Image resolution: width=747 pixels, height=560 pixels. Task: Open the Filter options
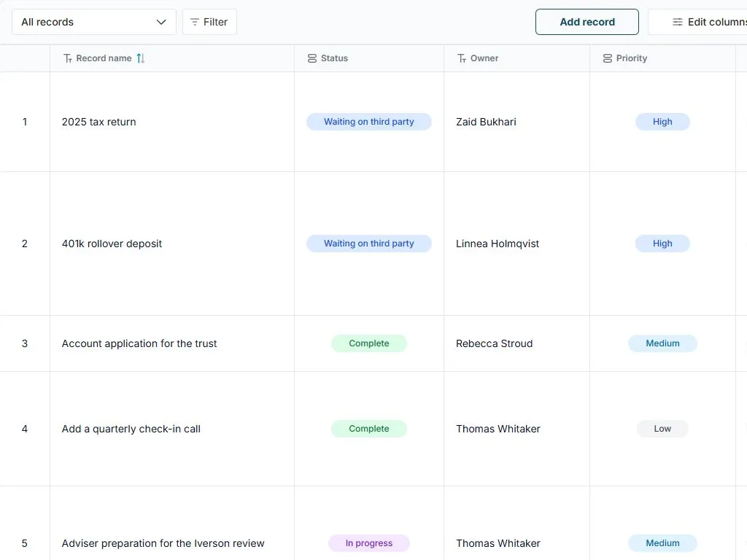pos(209,22)
